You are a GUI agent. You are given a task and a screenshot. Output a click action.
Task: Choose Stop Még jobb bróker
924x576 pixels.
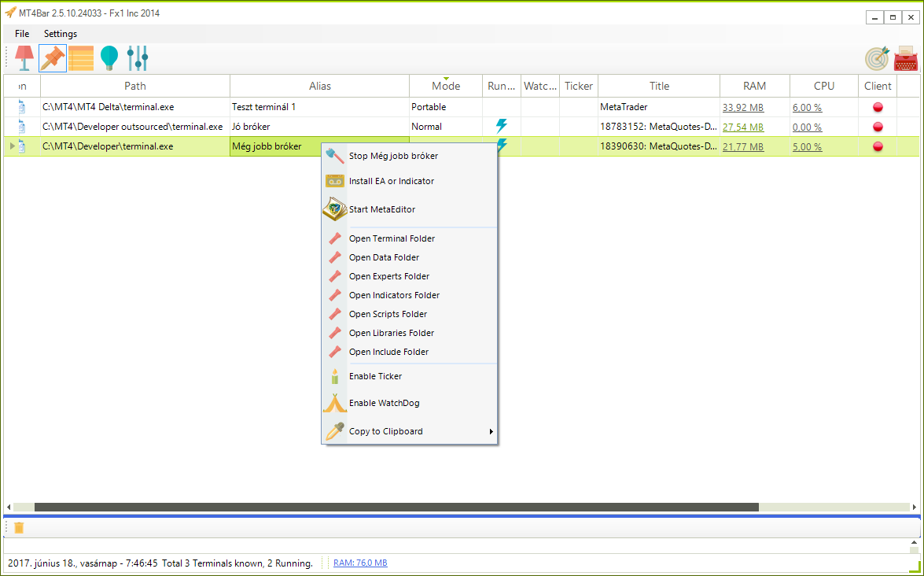pyautogui.click(x=410, y=156)
